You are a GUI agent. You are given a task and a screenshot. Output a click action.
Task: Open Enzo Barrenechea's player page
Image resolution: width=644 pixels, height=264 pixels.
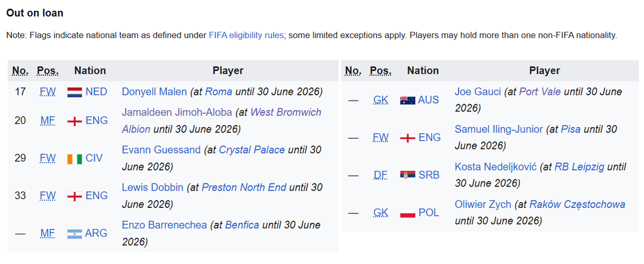(164, 225)
